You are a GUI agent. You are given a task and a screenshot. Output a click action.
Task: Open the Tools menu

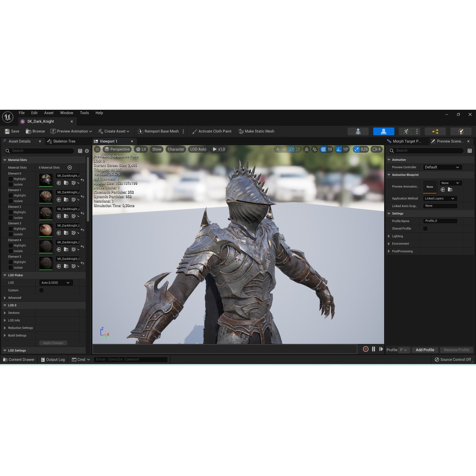[x=84, y=113]
